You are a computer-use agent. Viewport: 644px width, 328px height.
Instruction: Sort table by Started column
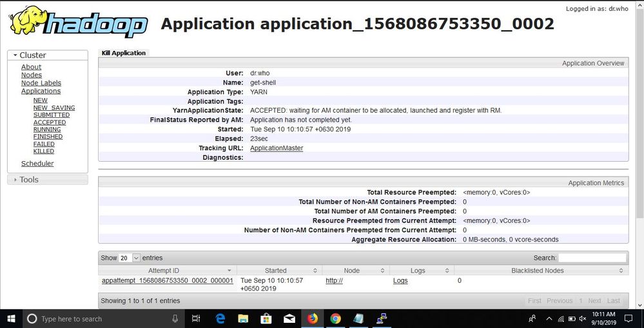tap(280, 271)
